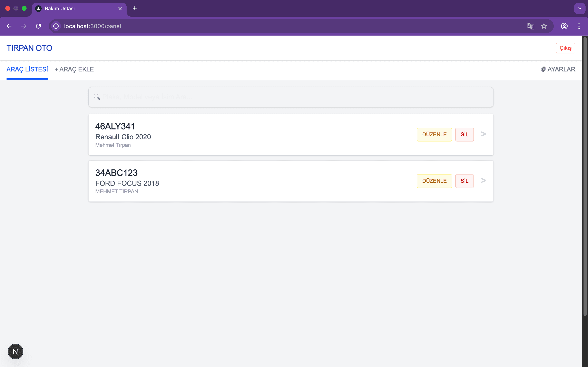Screen dimensions: 588x367
Task: Go back to previous page
Action: 9,26
